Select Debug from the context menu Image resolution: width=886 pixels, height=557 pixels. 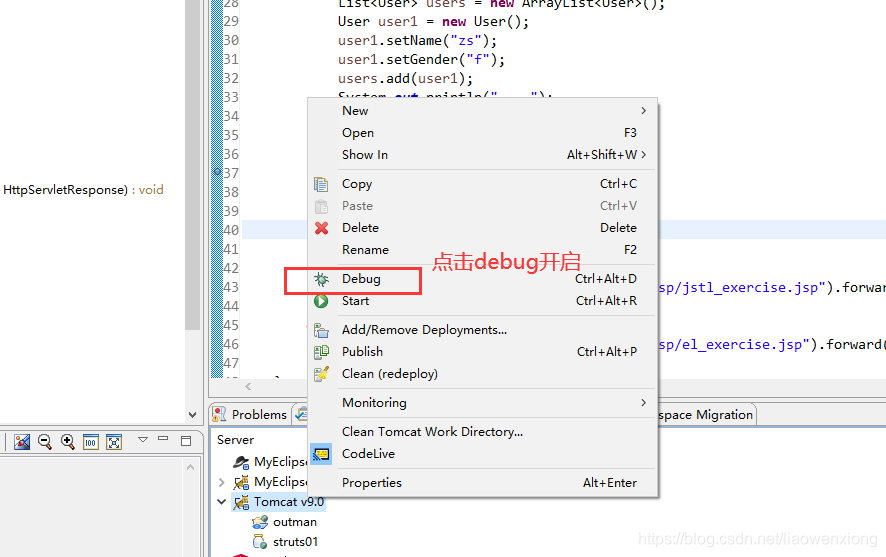tap(483, 279)
